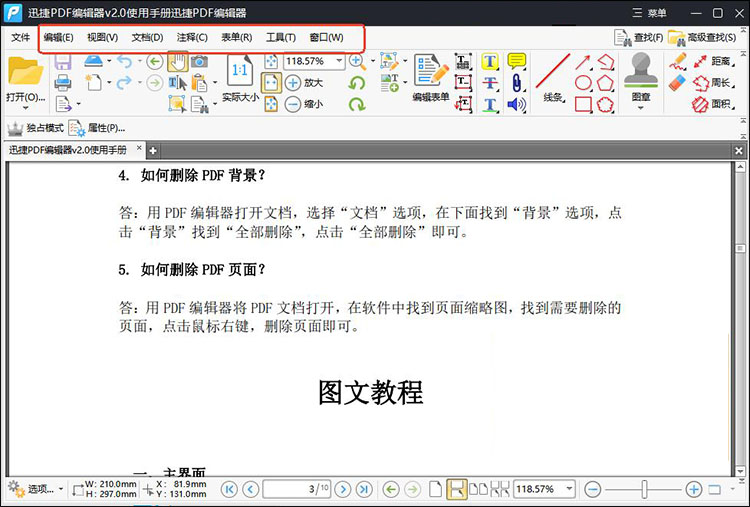The height and width of the screenshot is (507, 750).
Task: Expand the undo history dropdown arrow
Action: pos(139,61)
